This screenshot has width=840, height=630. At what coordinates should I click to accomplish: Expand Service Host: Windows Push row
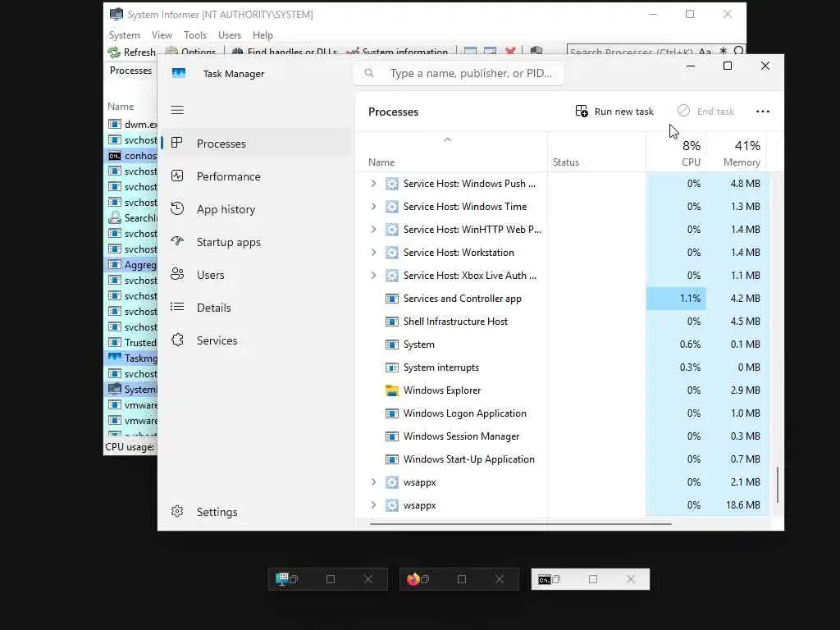pyautogui.click(x=373, y=183)
